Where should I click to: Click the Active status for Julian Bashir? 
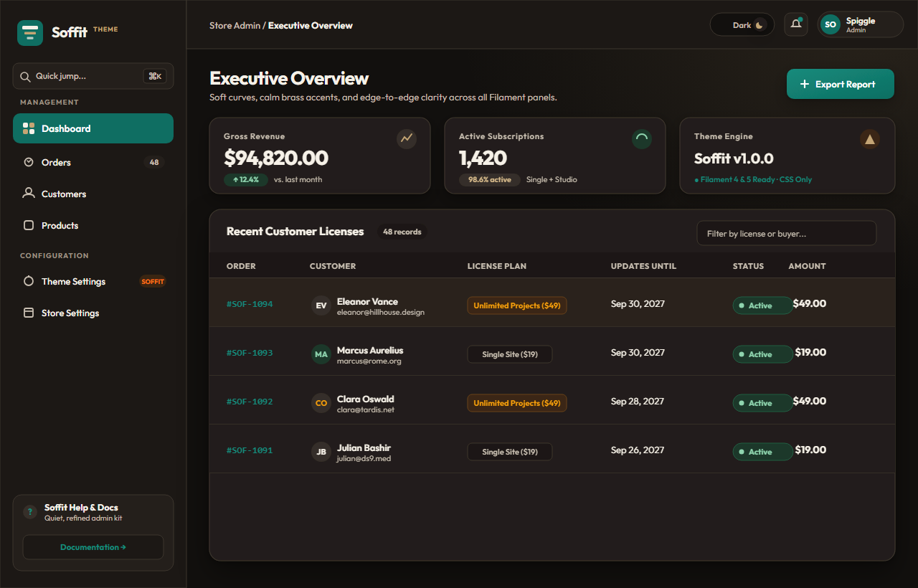pos(762,452)
